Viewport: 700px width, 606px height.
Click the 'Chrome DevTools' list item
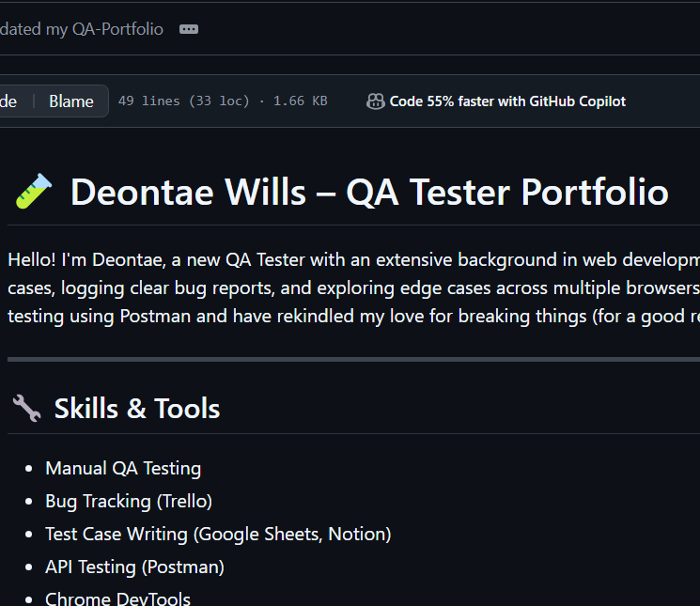[117, 598]
